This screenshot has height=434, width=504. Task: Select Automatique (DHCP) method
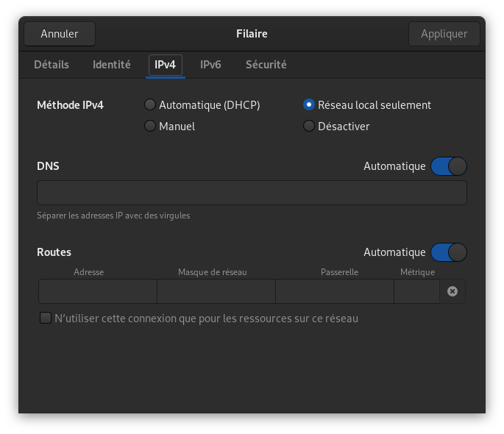click(x=150, y=105)
